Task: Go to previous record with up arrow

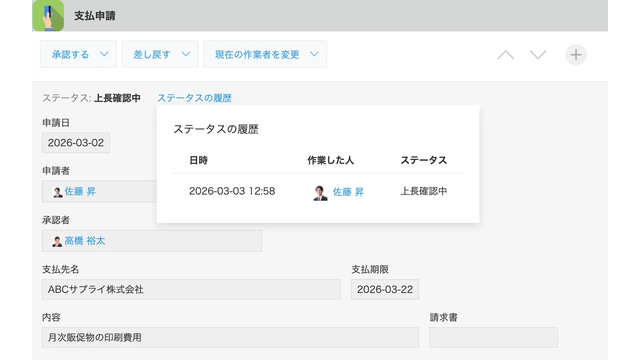Action: (506, 55)
